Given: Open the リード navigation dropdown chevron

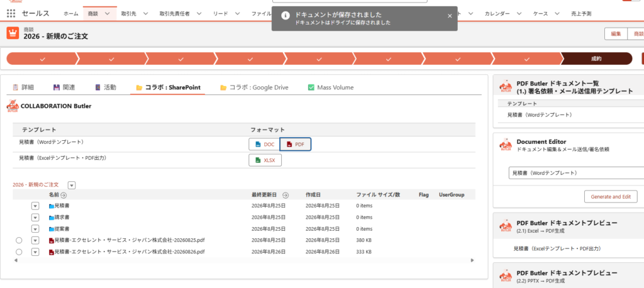Looking at the screenshot, I should [x=237, y=14].
